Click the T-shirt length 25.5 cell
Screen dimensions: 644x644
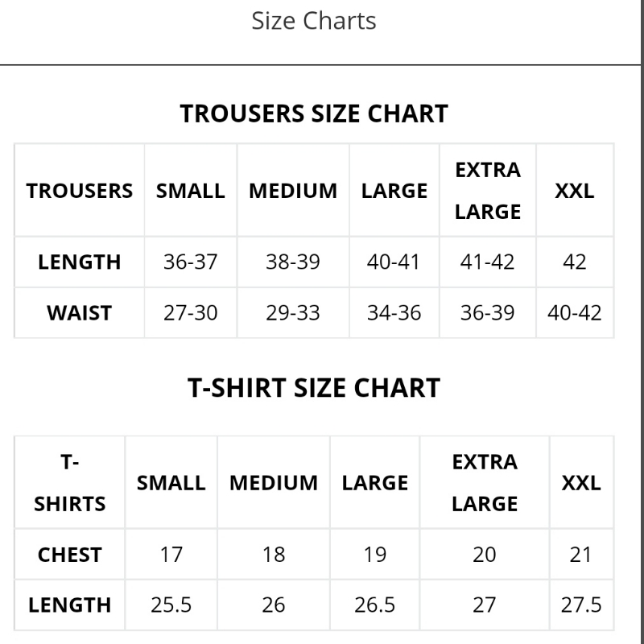pyautogui.click(x=171, y=605)
